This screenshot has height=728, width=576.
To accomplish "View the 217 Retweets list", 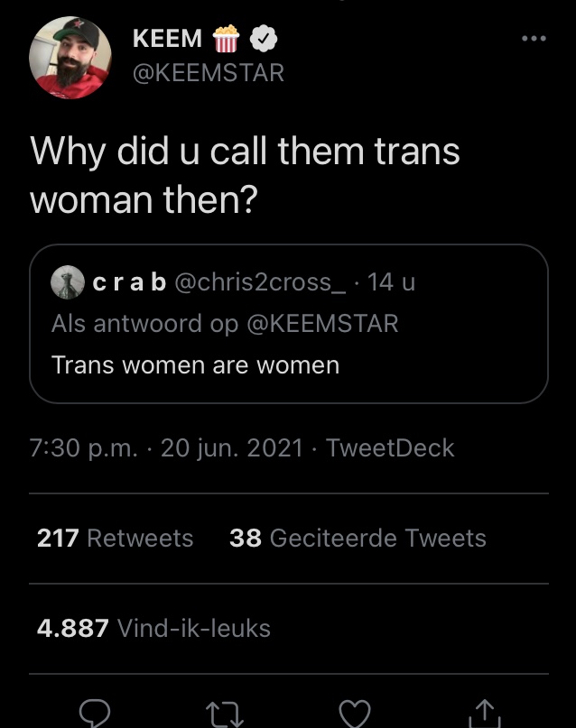I will [115, 539].
